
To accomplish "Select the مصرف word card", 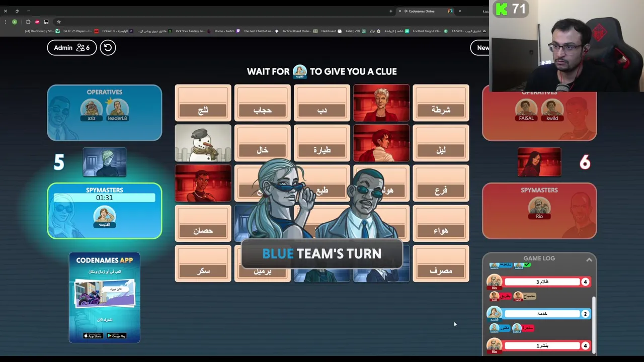I will (x=441, y=264).
